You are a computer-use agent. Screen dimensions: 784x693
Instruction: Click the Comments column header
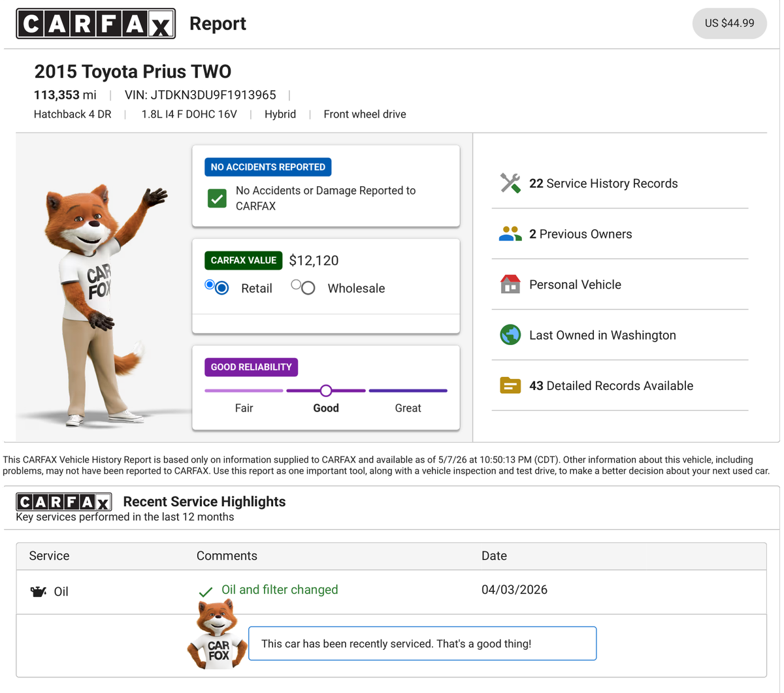227,556
